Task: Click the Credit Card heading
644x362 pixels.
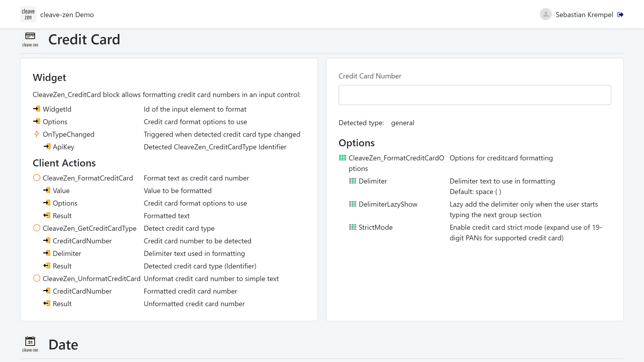Action: [x=84, y=39]
